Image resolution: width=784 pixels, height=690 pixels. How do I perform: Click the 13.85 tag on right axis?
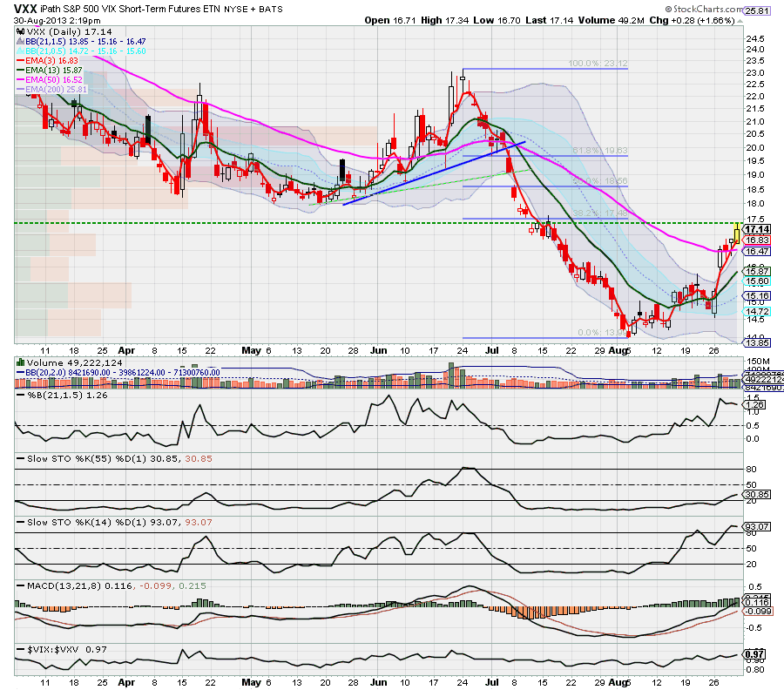(757, 343)
